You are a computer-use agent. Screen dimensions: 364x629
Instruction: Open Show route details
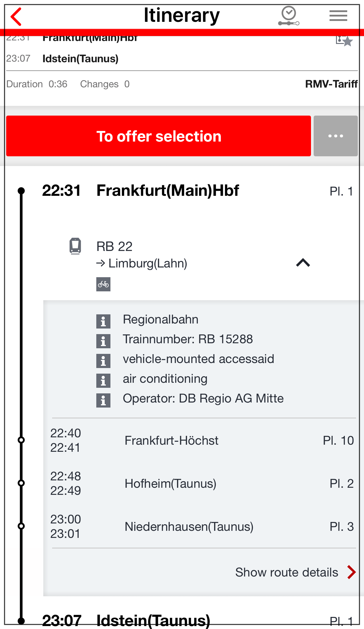click(295, 572)
